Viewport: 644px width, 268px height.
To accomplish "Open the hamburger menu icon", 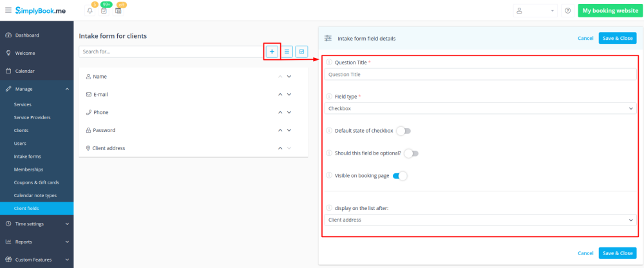I will [x=8, y=10].
